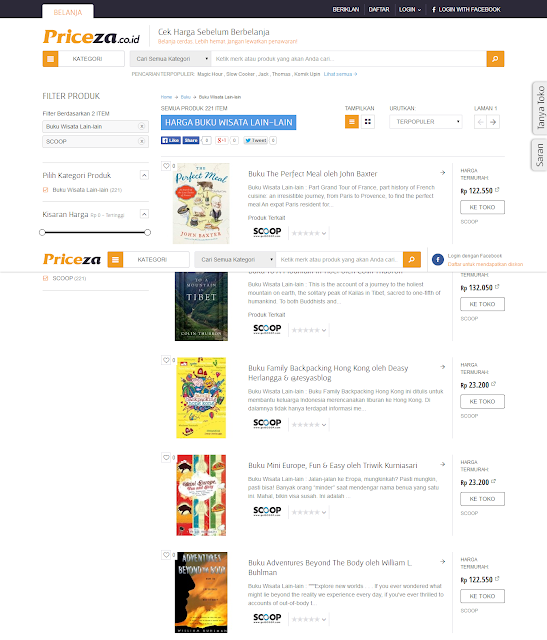Add The Perfect Meal book to favorites
Viewport: 547px width, 640px height.
tap(166, 166)
